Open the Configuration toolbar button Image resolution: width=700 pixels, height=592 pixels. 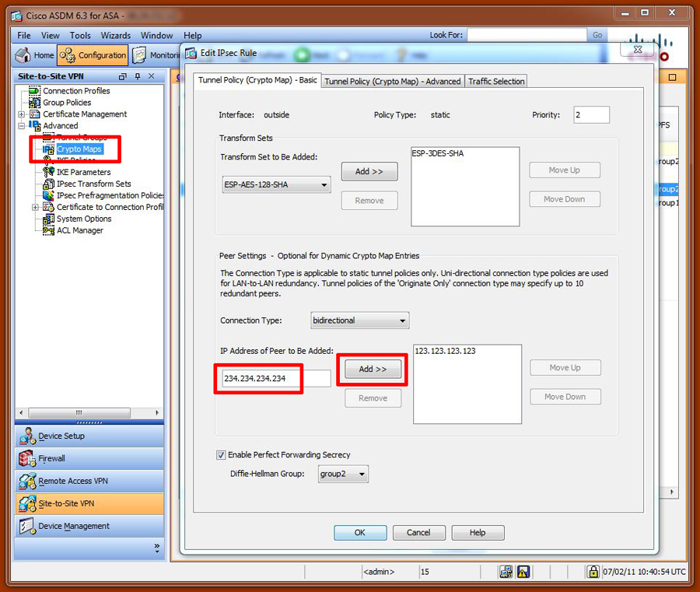(93, 55)
